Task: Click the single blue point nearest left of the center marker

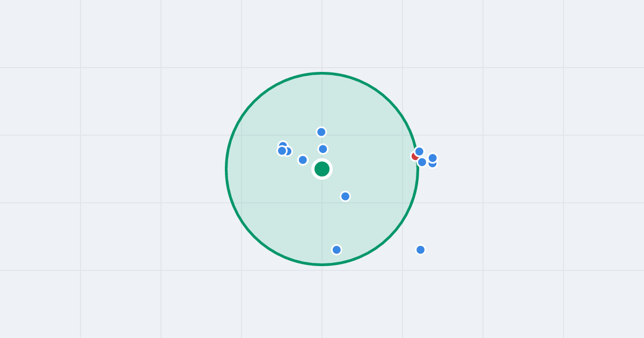Action: click(x=303, y=160)
